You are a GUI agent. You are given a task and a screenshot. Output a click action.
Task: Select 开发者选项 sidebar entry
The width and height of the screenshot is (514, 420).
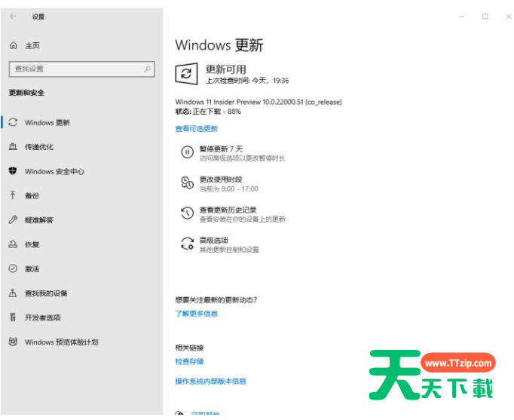coord(43,317)
